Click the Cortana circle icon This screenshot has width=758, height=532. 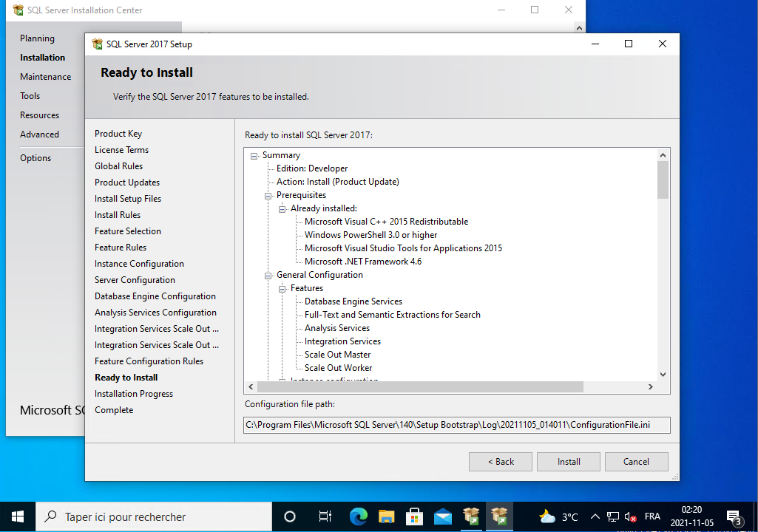[290, 516]
